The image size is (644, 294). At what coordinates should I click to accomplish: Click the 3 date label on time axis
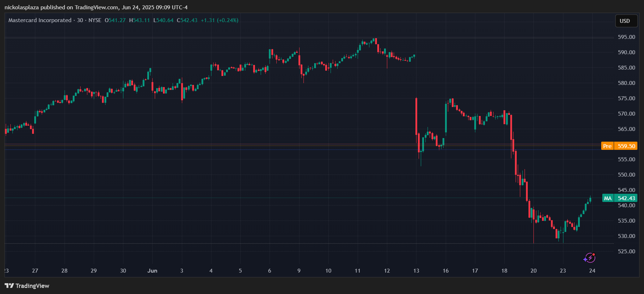(182, 271)
